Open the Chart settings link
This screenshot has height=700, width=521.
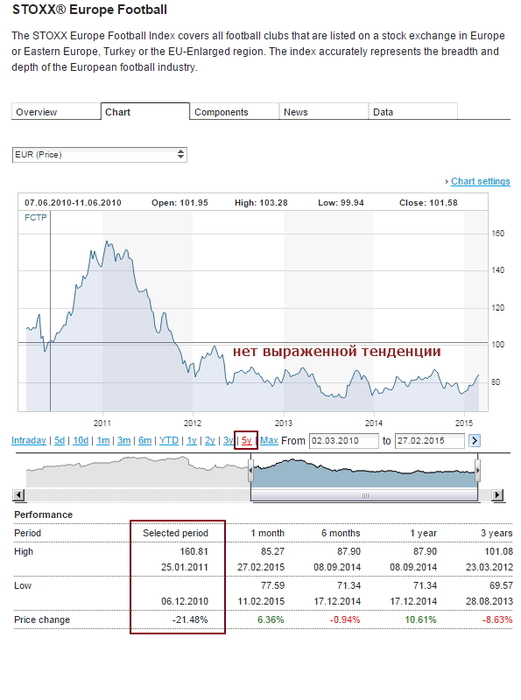(480, 181)
